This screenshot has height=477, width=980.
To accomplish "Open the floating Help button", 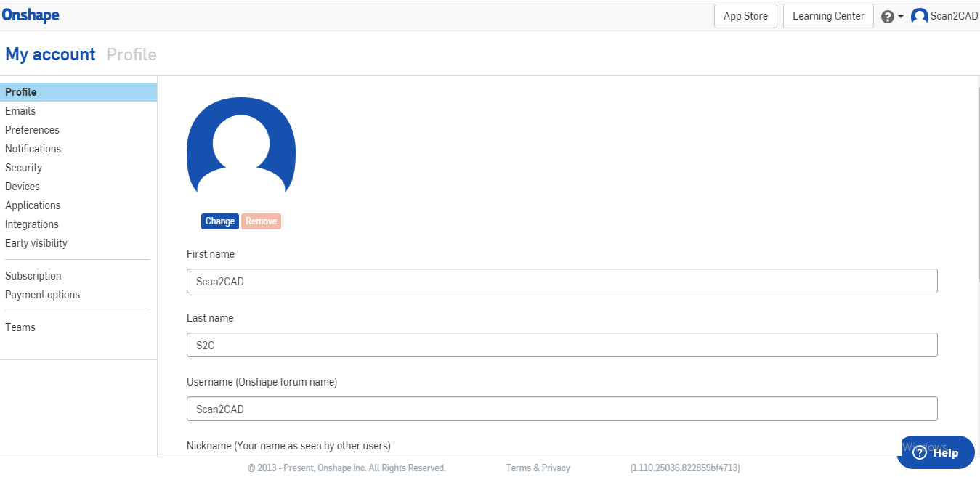I will (936, 452).
